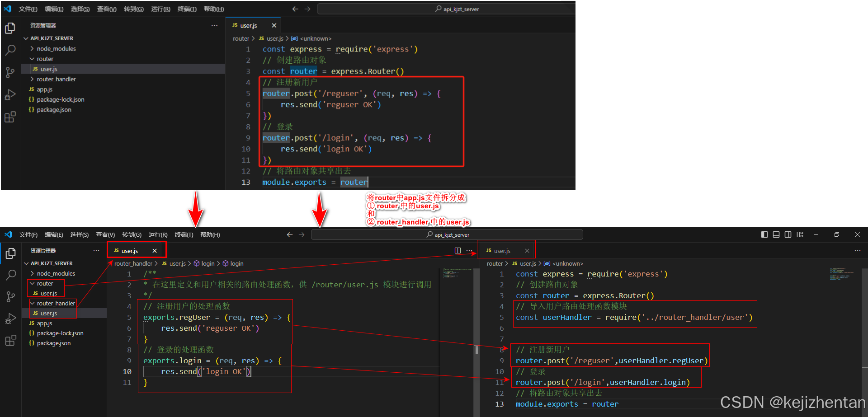Select user.js under router_handler in lower explorer
The image size is (868, 417).
click(64, 313)
